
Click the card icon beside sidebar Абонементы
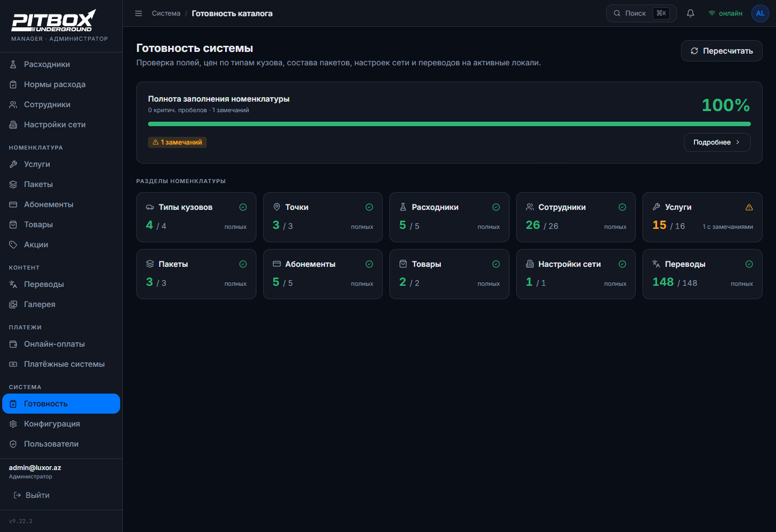tap(13, 204)
